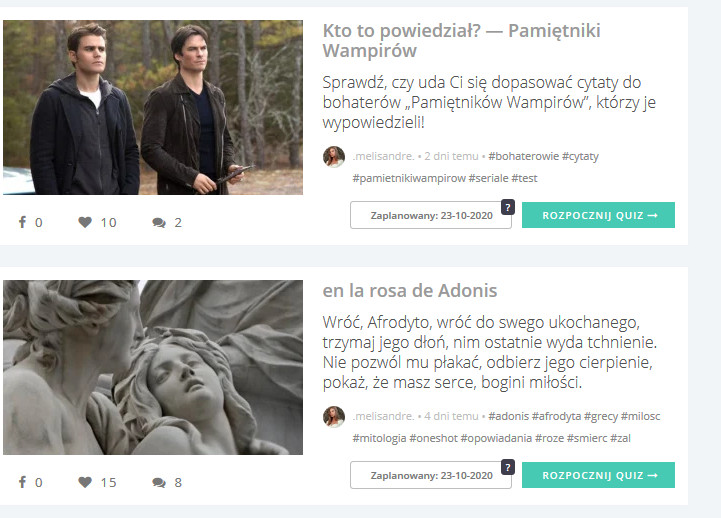Open comments icon on the Pamiętniki Wampirów quiz
Viewport: 721px width, 518px height.
159,223
